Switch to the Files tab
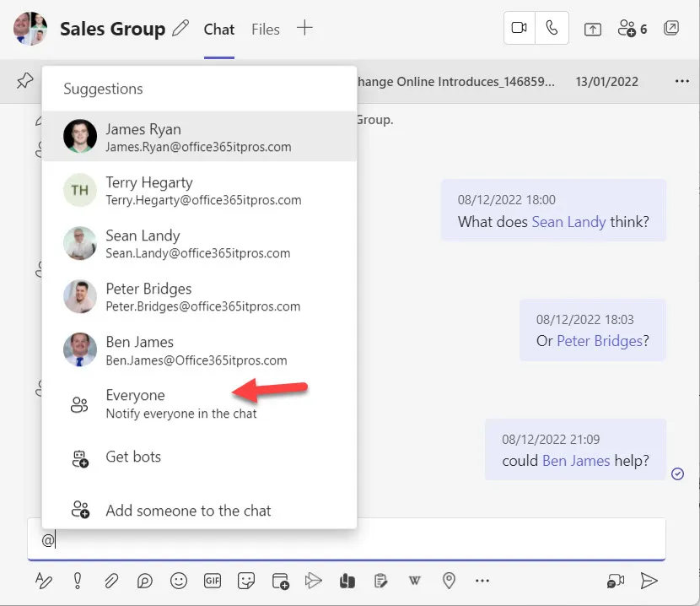Image resolution: width=700 pixels, height=606 pixels. [266, 29]
